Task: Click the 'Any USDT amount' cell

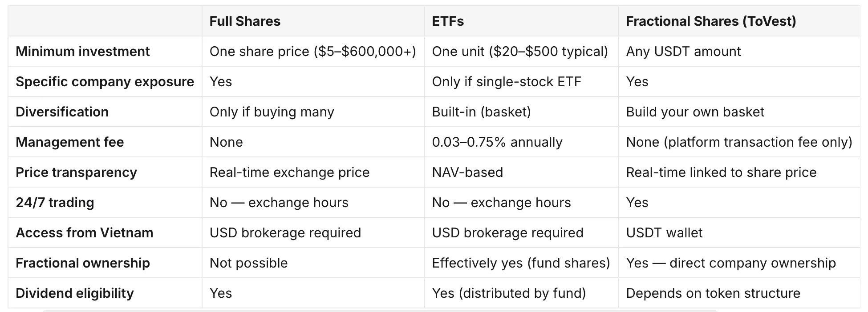Action: [x=683, y=52]
